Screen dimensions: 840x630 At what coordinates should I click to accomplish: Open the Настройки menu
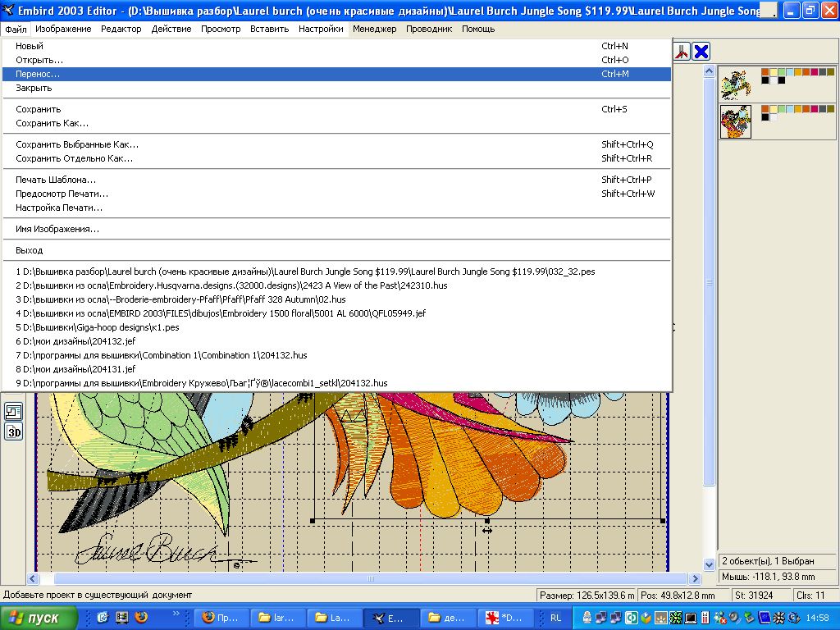tap(321, 29)
